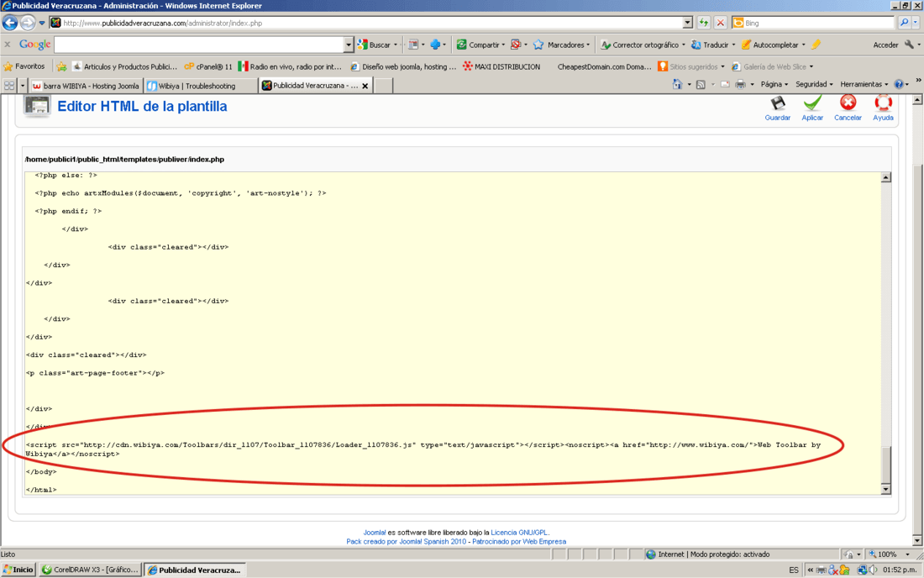Screen dimensions: 924x578
Task: Open MAXI DISTRIBUCION favorite link
Action: coord(501,66)
